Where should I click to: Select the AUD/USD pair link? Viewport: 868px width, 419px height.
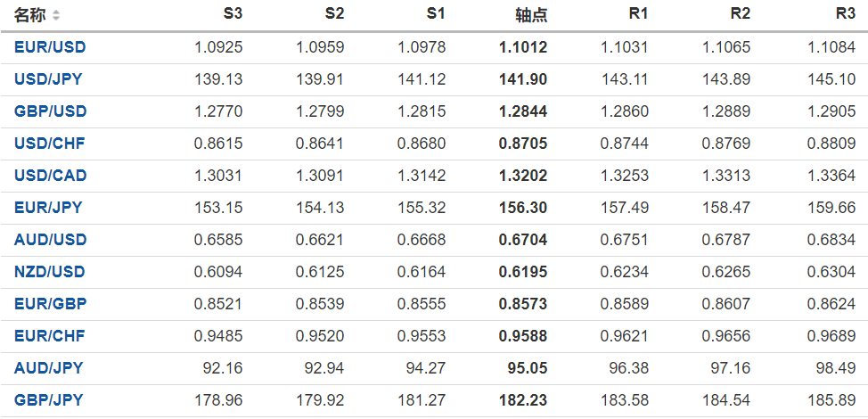tap(50, 240)
